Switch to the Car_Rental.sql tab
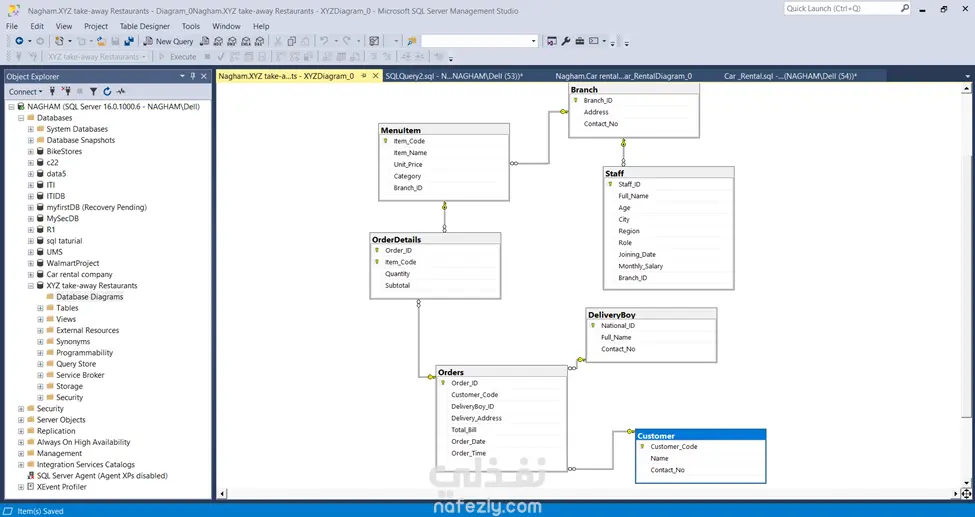Image resolution: width=975 pixels, height=517 pixels. coord(790,76)
